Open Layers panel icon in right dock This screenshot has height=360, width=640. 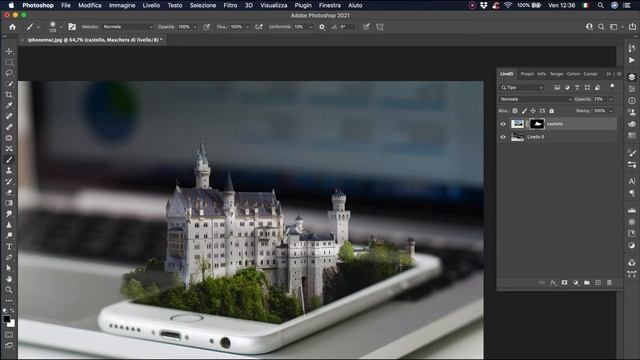click(632, 77)
